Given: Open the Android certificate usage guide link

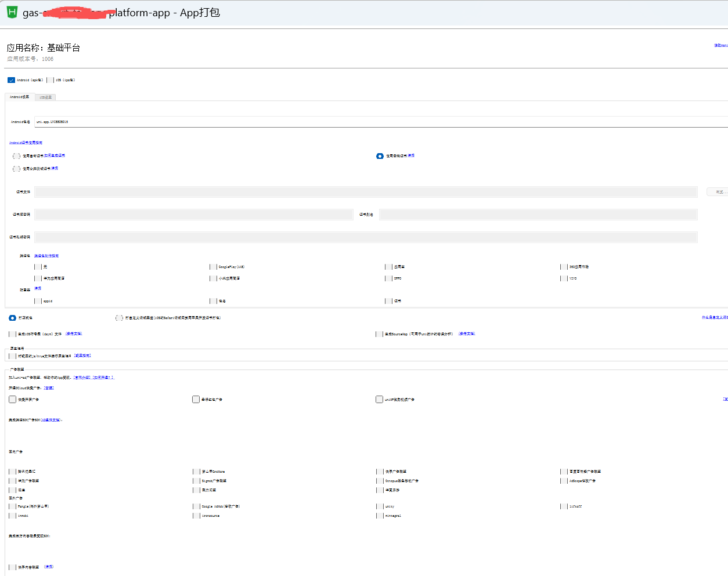Looking at the screenshot, I should (26, 143).
